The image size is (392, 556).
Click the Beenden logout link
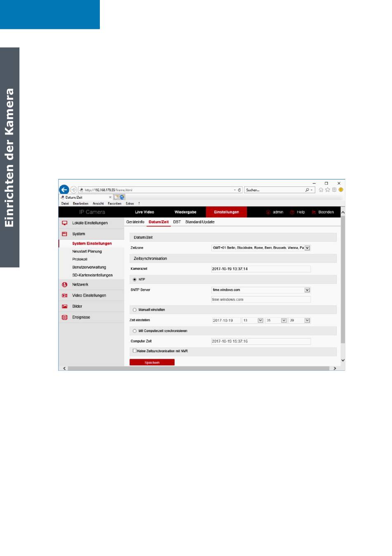pyautogui.click(x=326, y=212)
